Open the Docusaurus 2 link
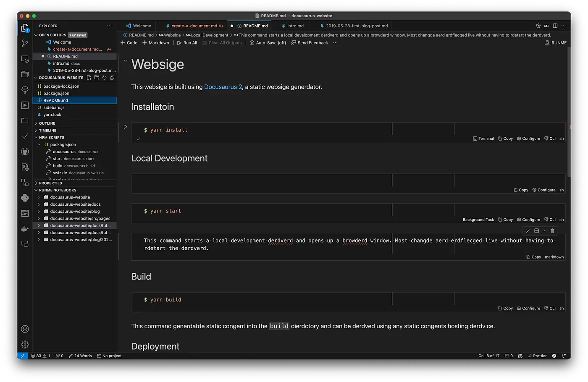 pos(223,87)
